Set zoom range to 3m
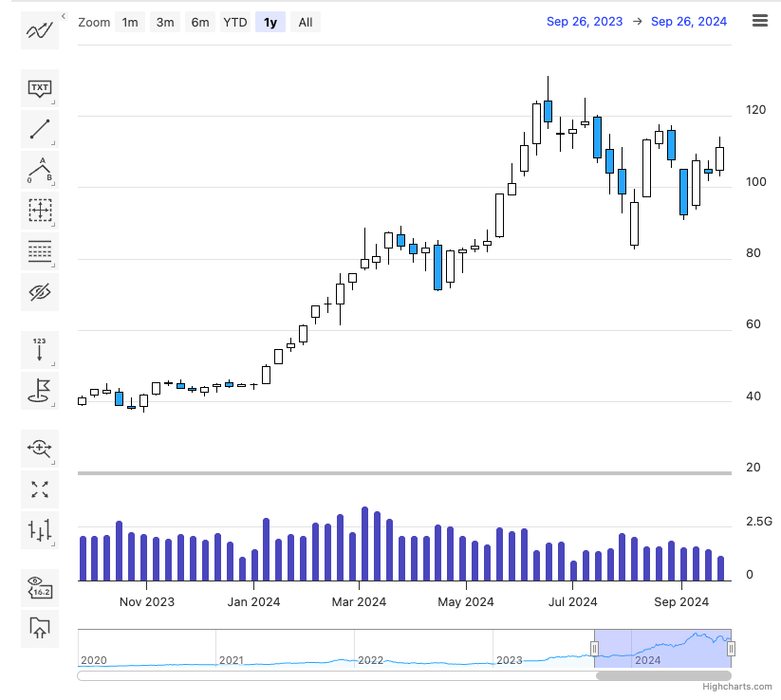Screen dimensions: 781x700 [x=165, y=23]
